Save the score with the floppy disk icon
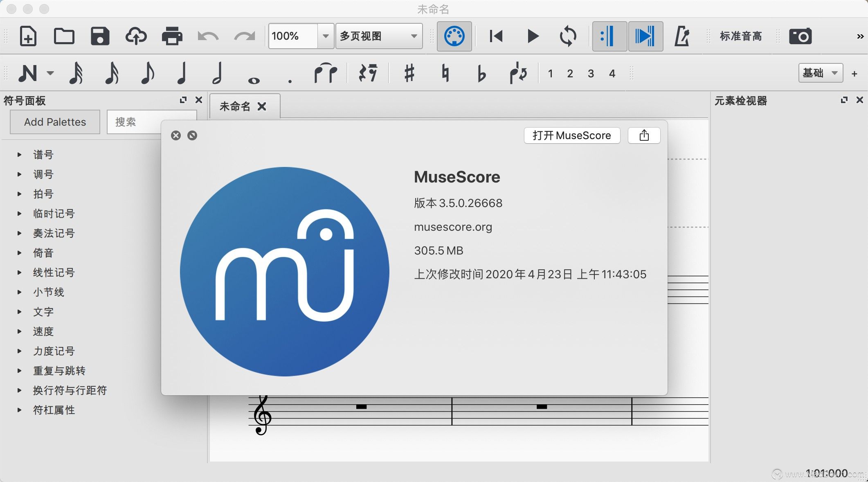Image resolution: width=868 pixels, height=482 pixels. (100, 36)
